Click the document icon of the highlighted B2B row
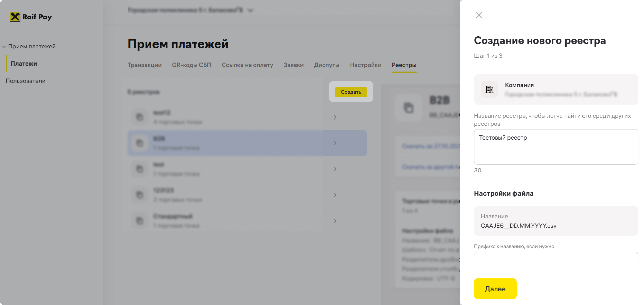644x305 pixels. point(139,143)
